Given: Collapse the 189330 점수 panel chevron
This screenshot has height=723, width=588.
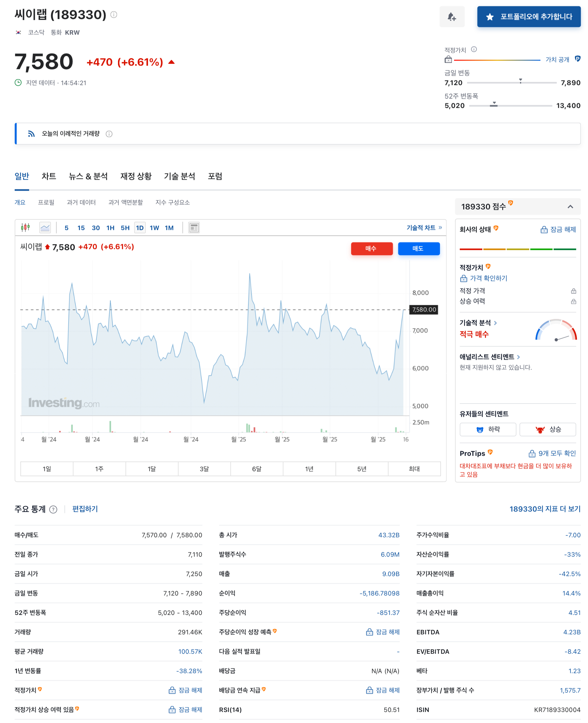Looking at the screenshot, I should [x=570, y=206].
